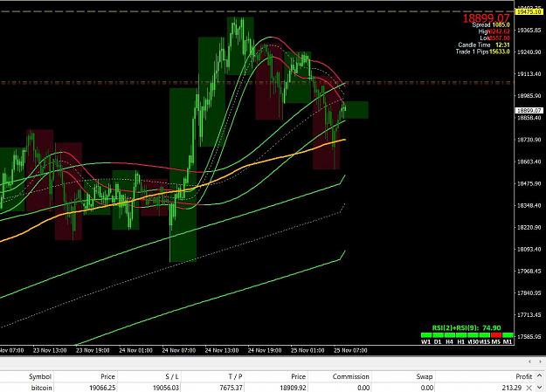Click the 18730.90 price axis label
Screen dimensions: 546x392
coord(529,140)
